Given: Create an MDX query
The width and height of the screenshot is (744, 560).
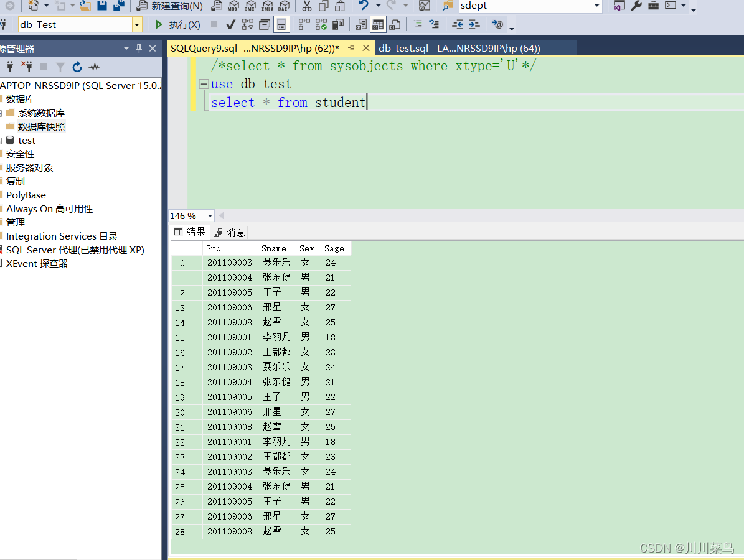Looking at the screenshot, I should [233, 6].
